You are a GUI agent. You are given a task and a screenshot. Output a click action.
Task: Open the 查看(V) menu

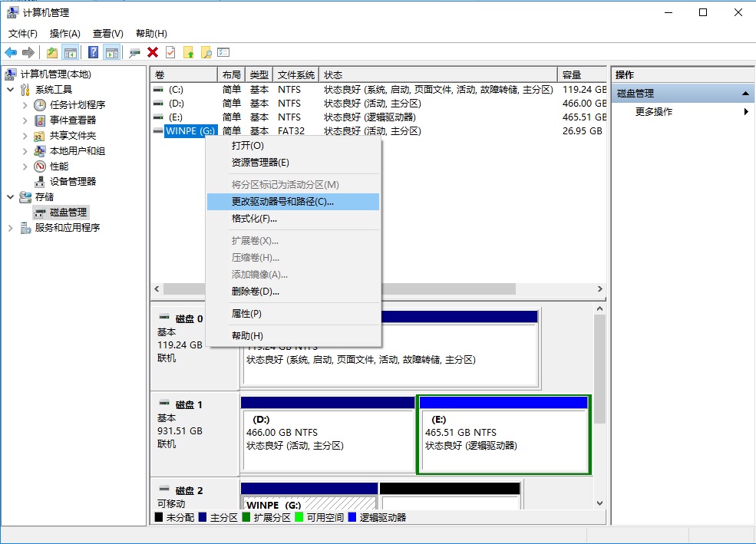tap(107, 34)
